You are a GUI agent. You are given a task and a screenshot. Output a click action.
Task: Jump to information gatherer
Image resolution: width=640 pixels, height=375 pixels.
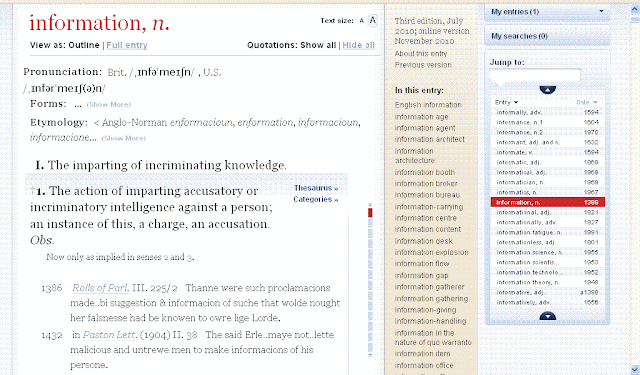coord(429,287)
